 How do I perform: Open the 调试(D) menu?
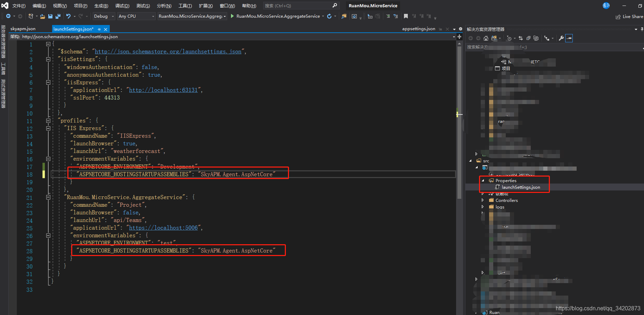click(122, 6)
